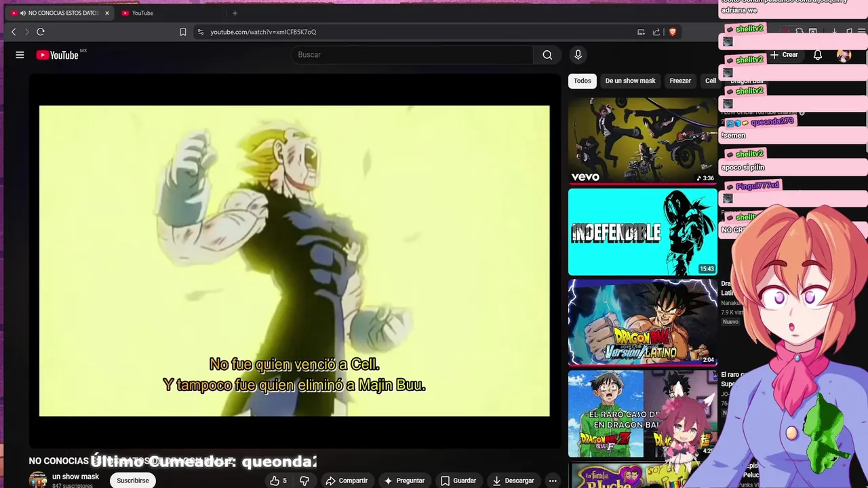View site information icon in address bar
The height and width of the screenshot is (488, 868).
point(200,32)
